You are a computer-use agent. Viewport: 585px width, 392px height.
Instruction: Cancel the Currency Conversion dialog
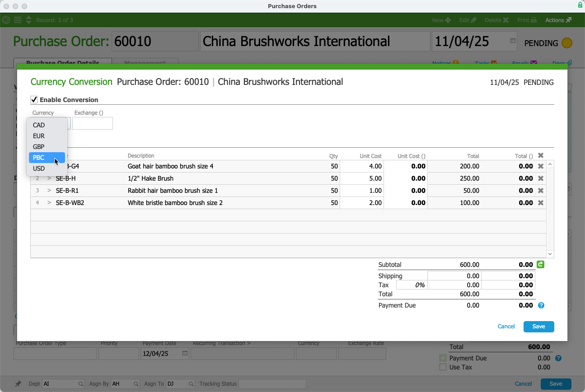pyautogui.click(x=506, y=327)
